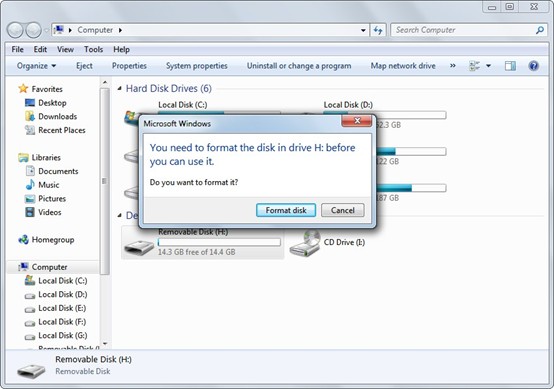Open the view options dropdown arrow
The width and height of the screenshot is (554, 389).
pyautogui.click(x=488, y=66)
